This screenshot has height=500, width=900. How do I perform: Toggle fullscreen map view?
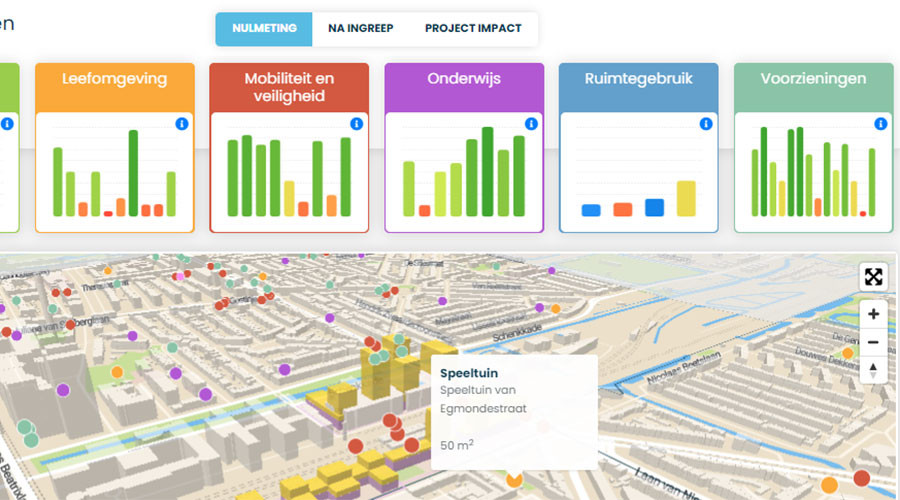(874, 277)
